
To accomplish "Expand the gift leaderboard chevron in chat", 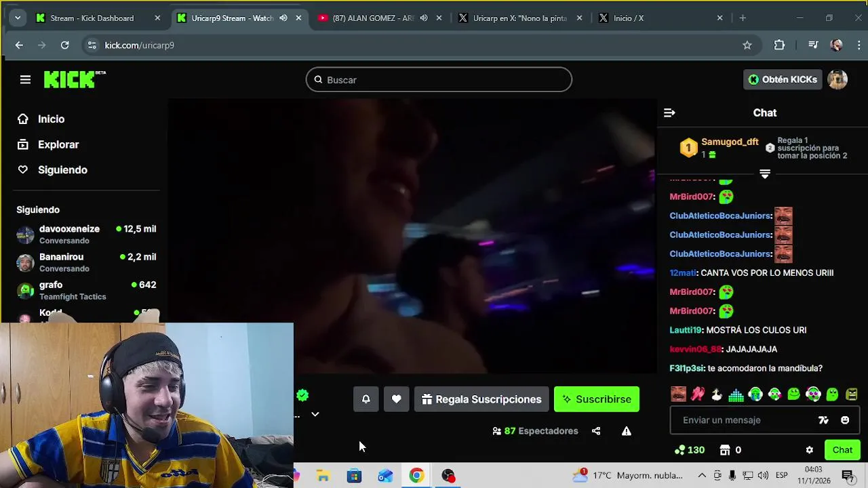I will tap(765, 174).
